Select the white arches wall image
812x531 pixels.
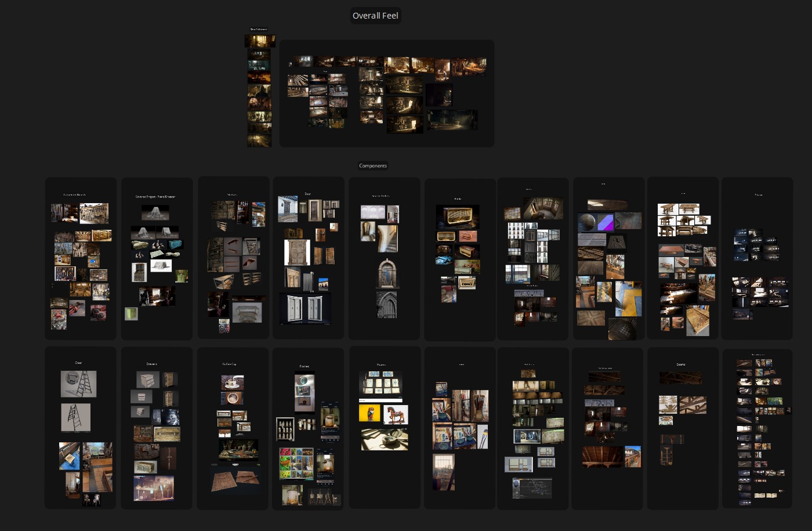tap(372, 212)
